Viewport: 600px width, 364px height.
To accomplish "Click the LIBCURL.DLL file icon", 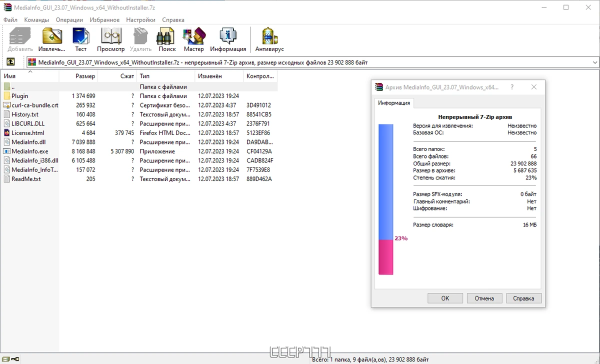I will point(7,123).
